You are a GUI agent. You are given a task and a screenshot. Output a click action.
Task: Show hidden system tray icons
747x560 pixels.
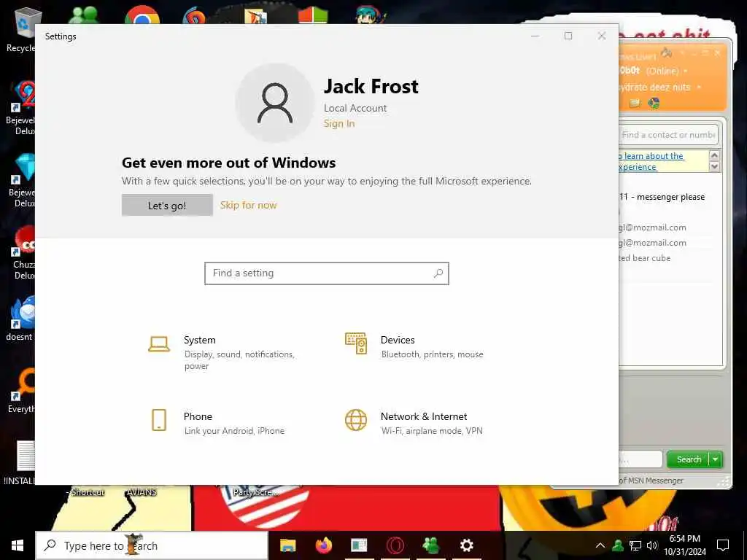point(600,545)
